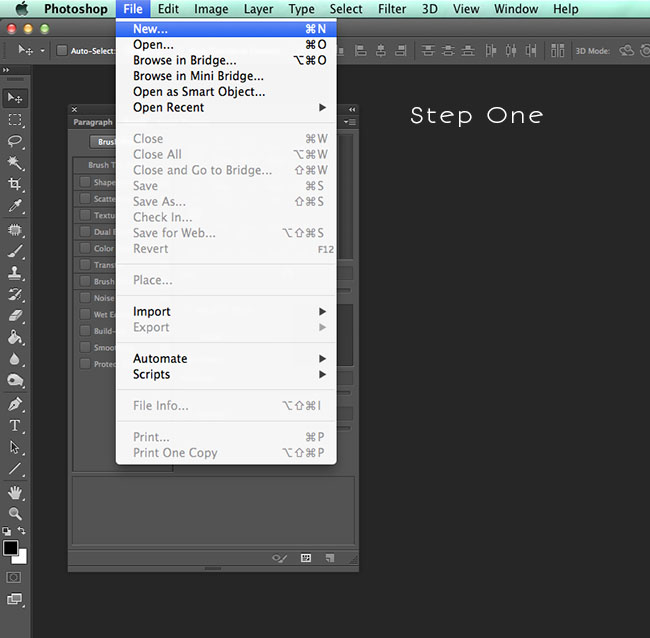Image resolution: width=650 pixels, height=638 pixels.
Task: Expand the toolbox double-arrow toggle
Action: [6, 70]
